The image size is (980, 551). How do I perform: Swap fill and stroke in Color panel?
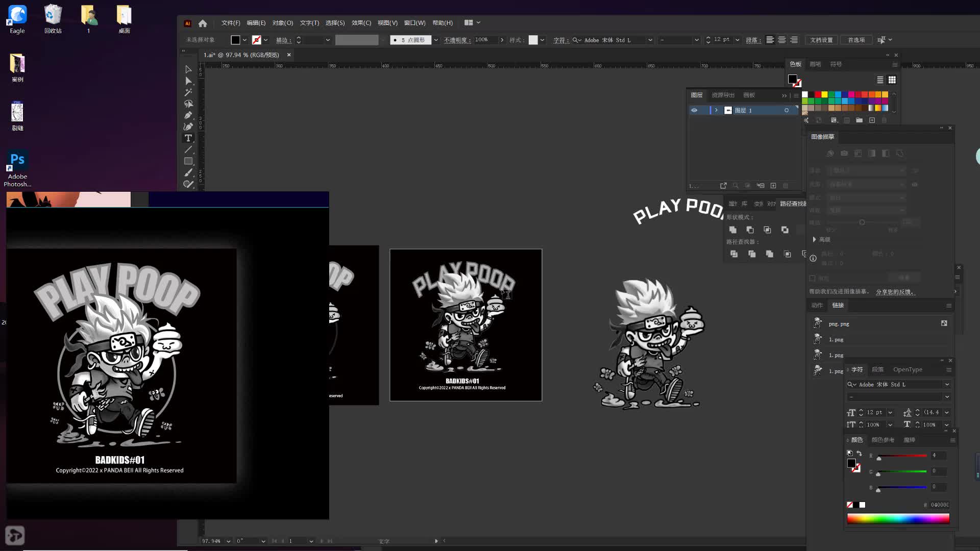click(x=859, y=453)
